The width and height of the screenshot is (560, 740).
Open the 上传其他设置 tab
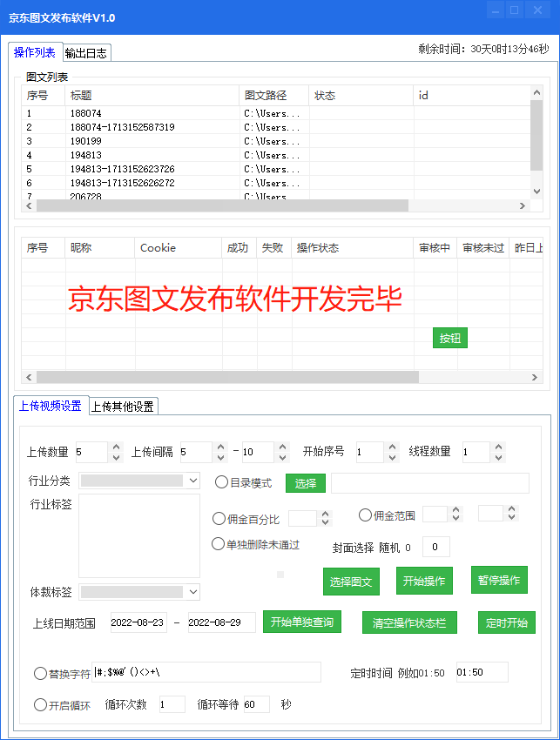pos(123,407)
